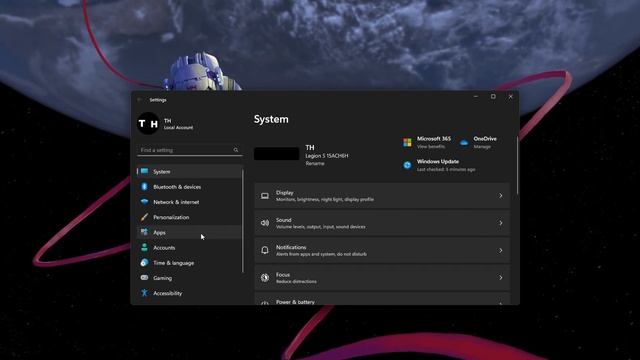The width and height of the screenshot is (640, 360).
Task: Open Accessibility settings
Action: click(x=189, y=293)
